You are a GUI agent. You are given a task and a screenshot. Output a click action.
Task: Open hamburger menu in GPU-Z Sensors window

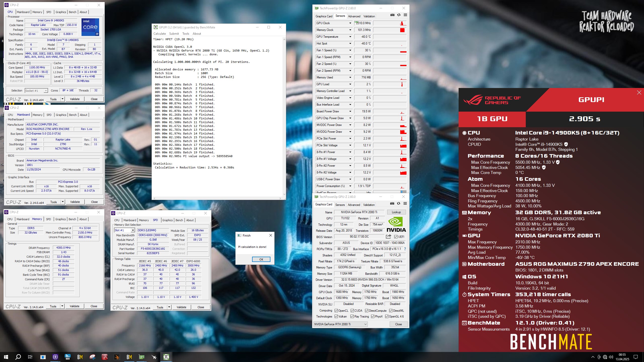405,15
